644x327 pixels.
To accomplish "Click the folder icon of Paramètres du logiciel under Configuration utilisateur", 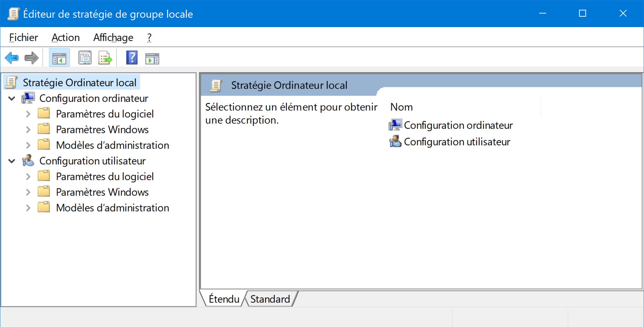I will click(44, 176).
